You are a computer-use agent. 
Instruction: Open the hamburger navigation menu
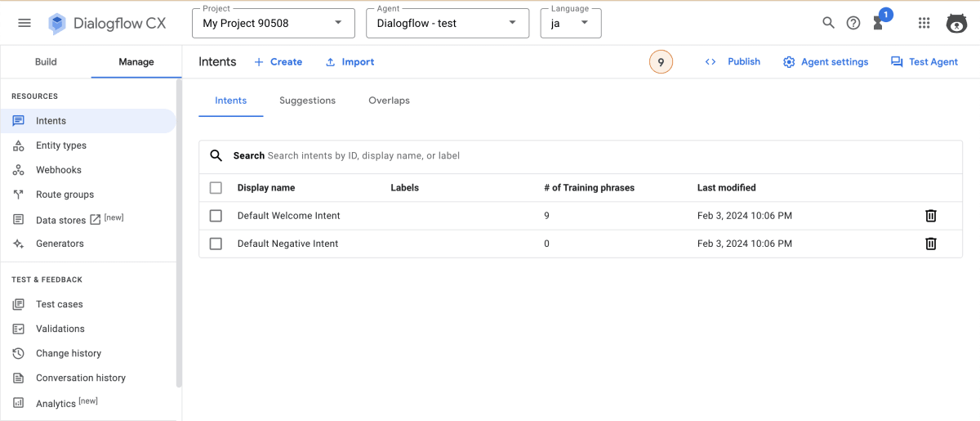coord(24,23)
